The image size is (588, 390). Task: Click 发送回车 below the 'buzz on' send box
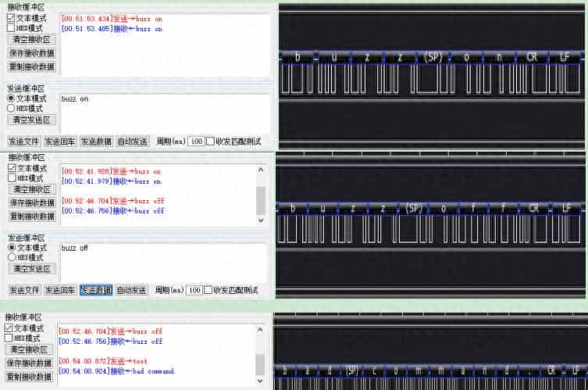click(x=59, y=141)
